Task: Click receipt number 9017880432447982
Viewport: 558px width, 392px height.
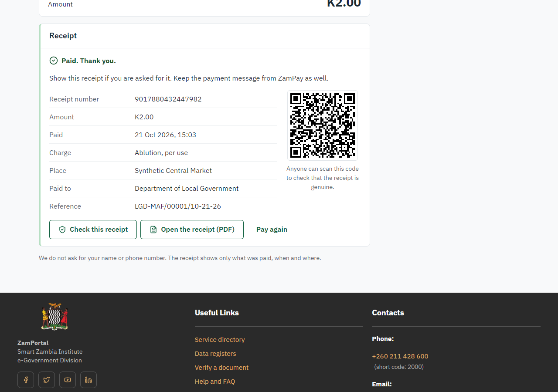Action: coord(168,99)
